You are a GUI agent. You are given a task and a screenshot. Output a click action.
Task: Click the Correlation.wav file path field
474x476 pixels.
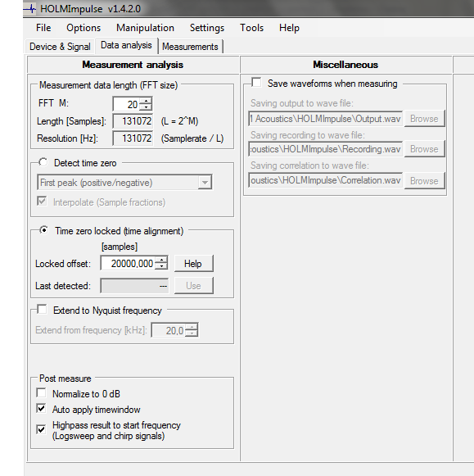click(x=326, y=180)
